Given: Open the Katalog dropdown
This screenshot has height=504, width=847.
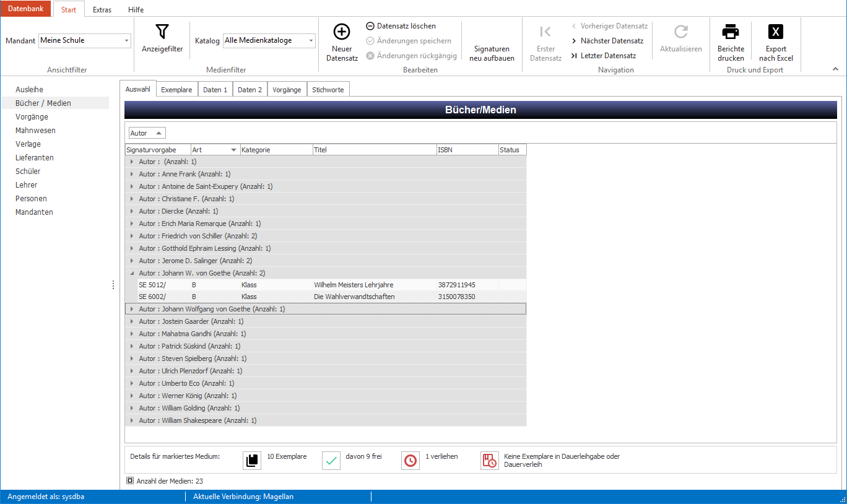Looking at the screenshot, I should pyautogui.click(x=311, y=41).
